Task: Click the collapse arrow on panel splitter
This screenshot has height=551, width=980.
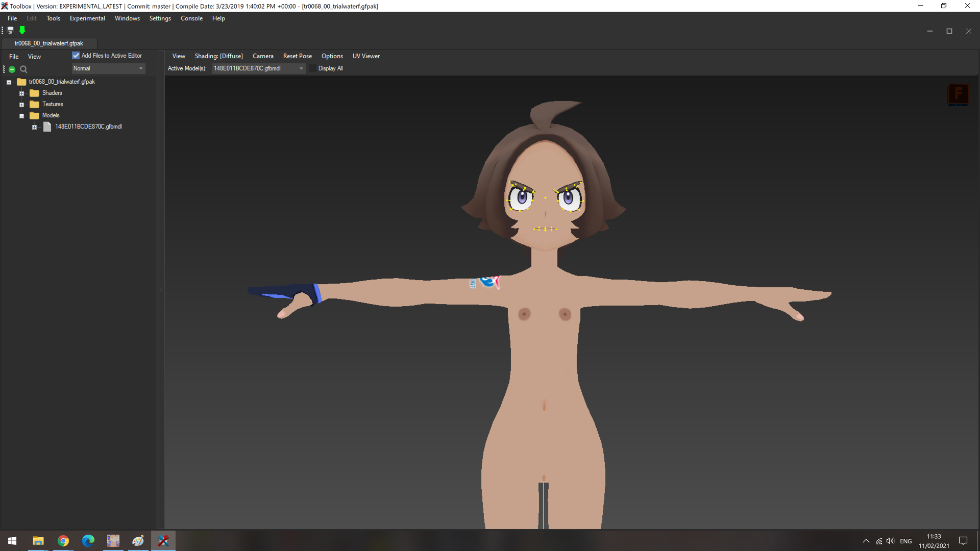Action: [161, 290]
